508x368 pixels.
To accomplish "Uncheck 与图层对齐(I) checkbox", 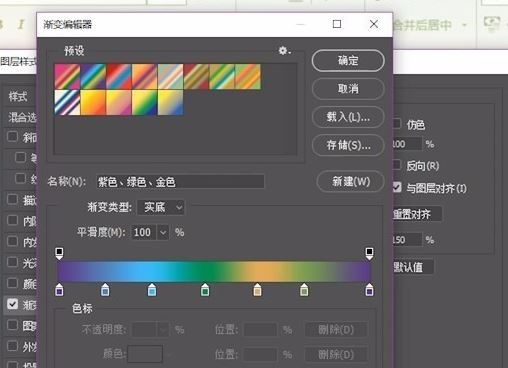I will 397,187.
